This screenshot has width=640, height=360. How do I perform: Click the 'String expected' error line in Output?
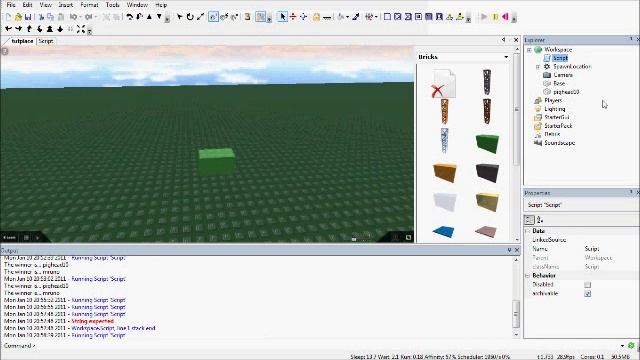coord(93,321)
